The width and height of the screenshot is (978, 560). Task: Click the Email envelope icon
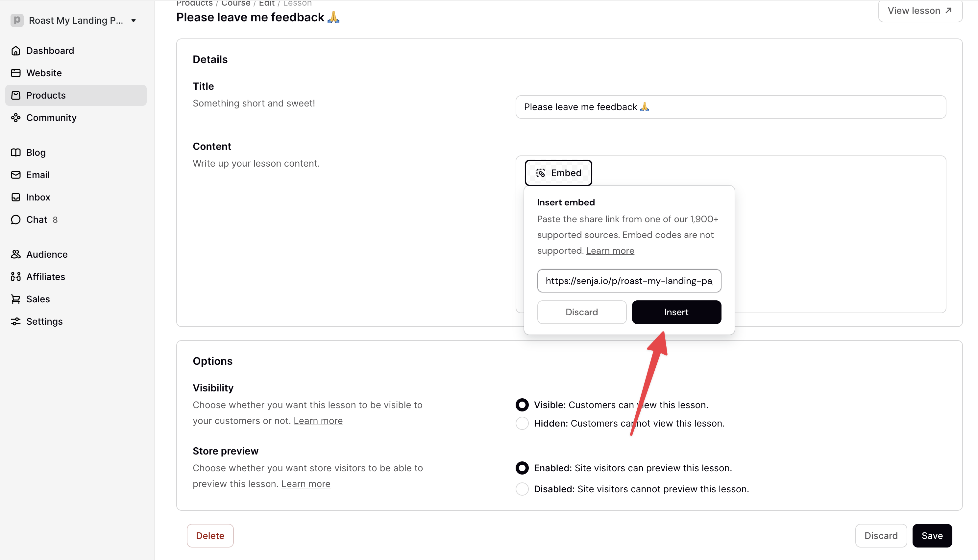[16, 175]
